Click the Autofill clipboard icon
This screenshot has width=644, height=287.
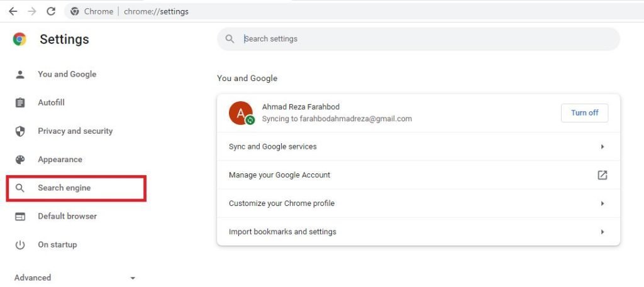[19, 102]
